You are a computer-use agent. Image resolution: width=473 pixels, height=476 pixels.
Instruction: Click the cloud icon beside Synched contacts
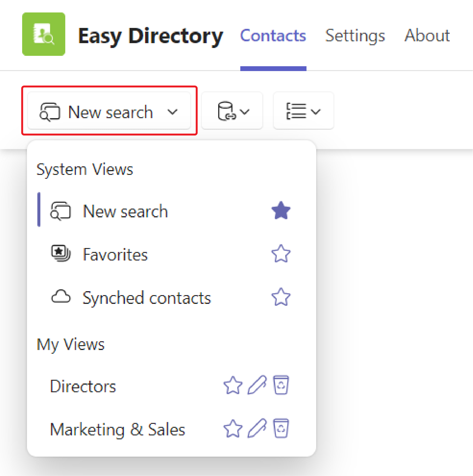(61, 296)
